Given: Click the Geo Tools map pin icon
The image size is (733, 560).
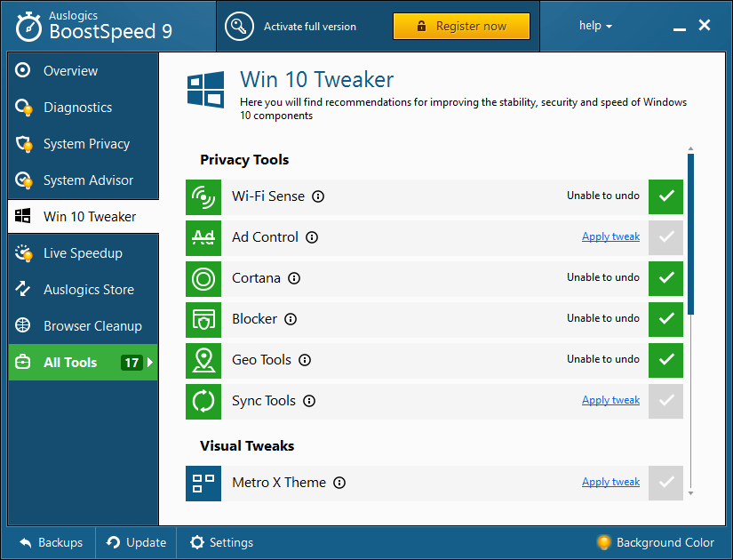Looking at the screenshot, I should tap(203, 361).
